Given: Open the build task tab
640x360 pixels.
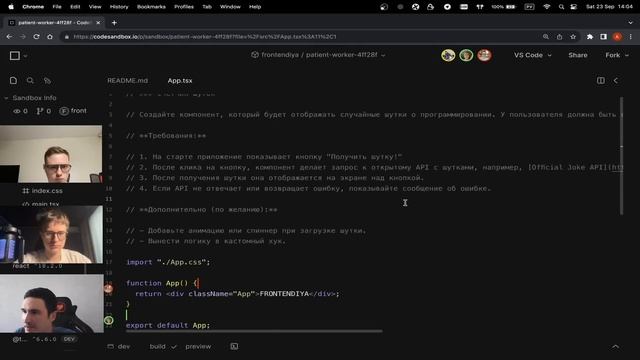Looking at the screenshot, I should point(162,347).
